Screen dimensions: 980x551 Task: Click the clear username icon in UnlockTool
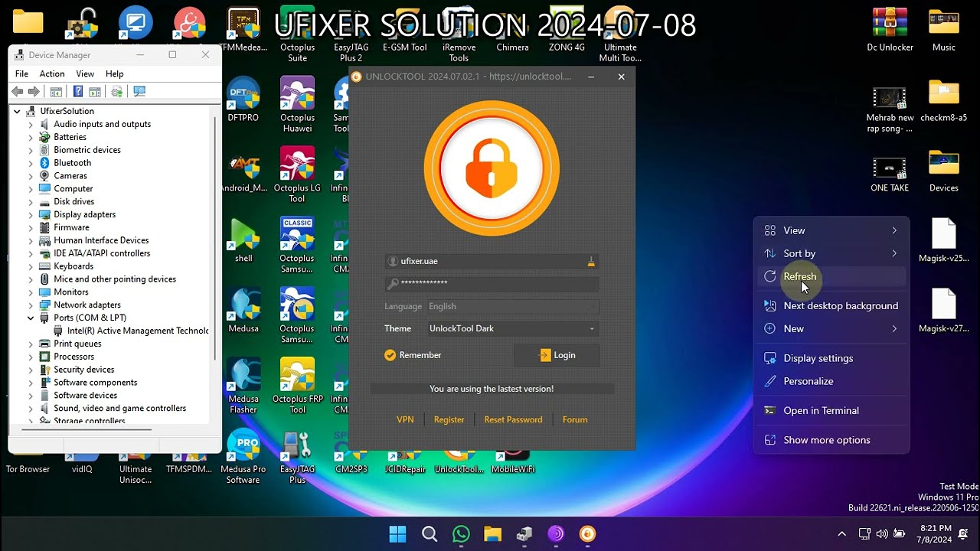click(591, 262)
